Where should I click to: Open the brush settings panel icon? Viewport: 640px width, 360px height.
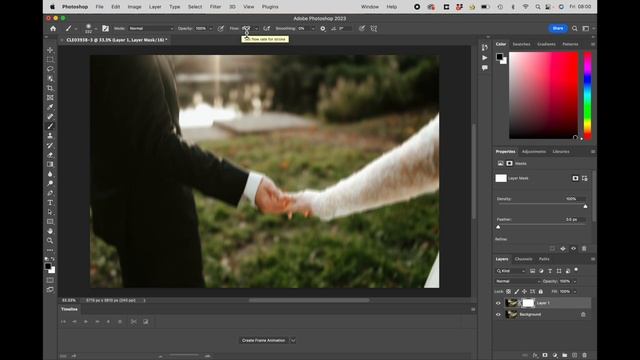point(105,28)
